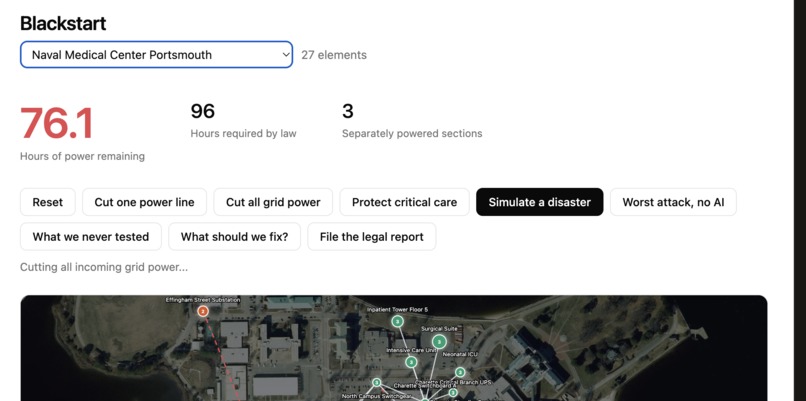This screenshot has height=401, width=806.
Task: Select Protect critical care
Action: (x=405, y=202)
